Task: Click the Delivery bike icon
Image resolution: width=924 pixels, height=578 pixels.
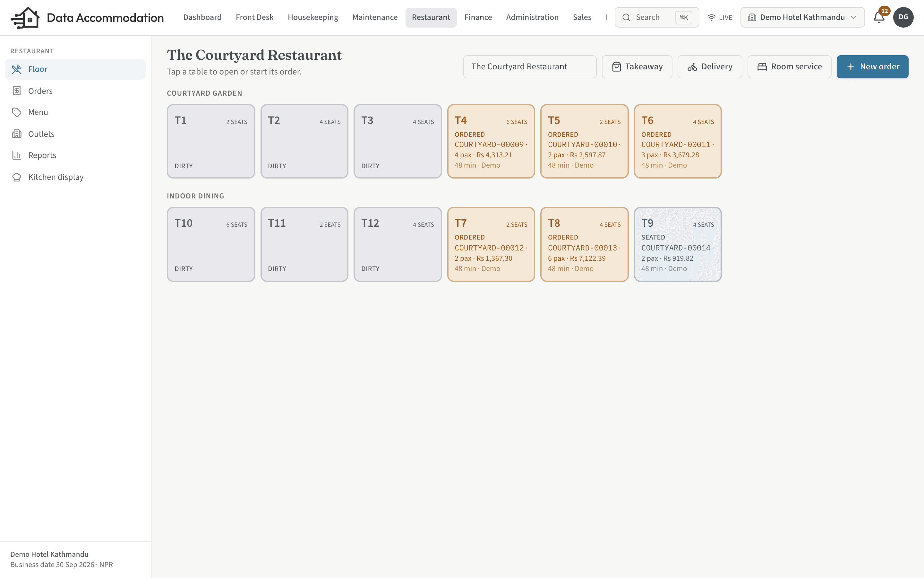Action: [x=692, y=67]
